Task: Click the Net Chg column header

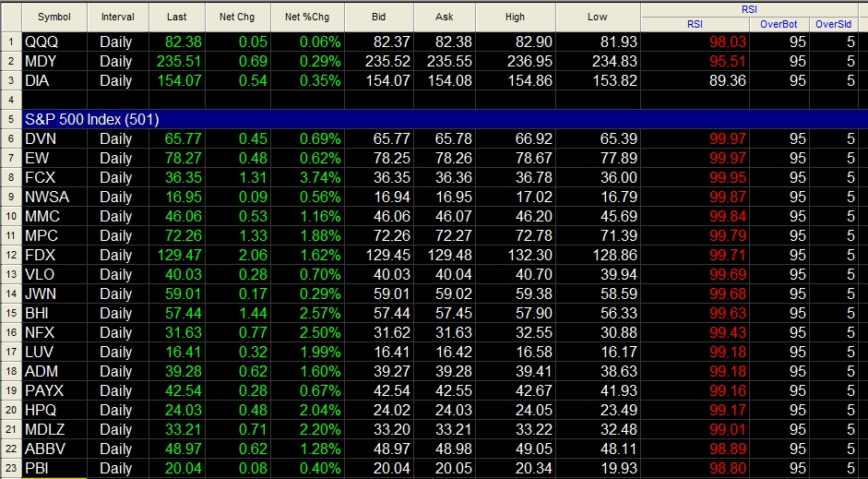Action: click(x=237, y=18)
